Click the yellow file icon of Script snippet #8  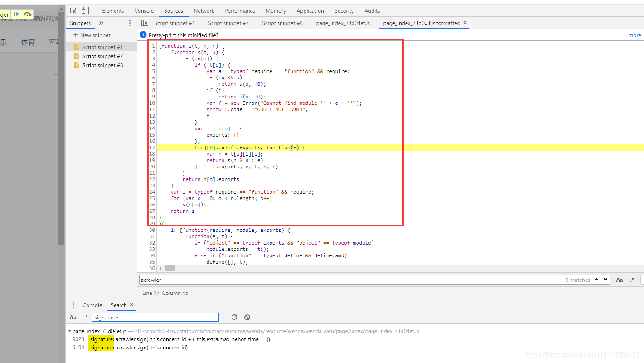pyautogui.click(x=77, y=65)
